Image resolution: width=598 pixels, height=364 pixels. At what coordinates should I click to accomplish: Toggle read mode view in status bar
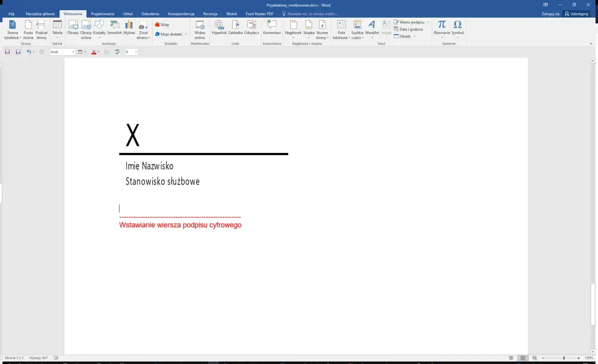coord(511,358)
